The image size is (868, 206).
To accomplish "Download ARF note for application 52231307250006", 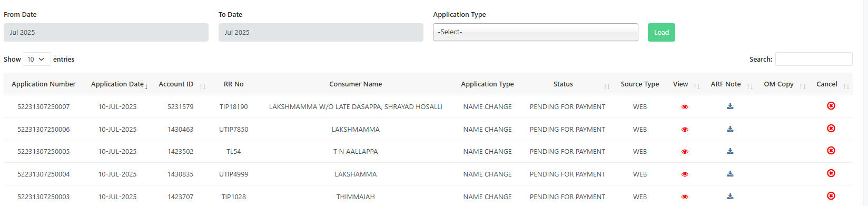I will pyautogui.click(x=730, y=129).
